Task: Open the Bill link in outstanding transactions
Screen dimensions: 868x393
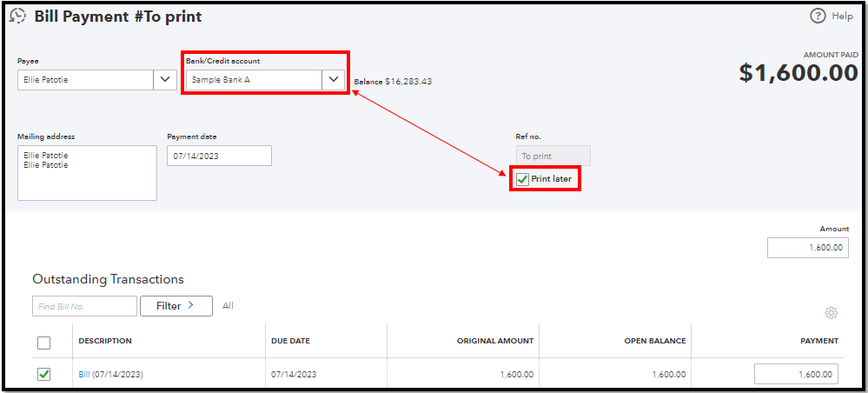Action: [x=84, y=375]
